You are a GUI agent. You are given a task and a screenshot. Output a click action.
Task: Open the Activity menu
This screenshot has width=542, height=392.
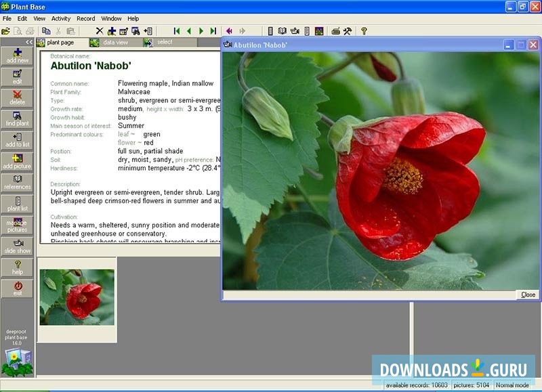[x=61, y=18]
